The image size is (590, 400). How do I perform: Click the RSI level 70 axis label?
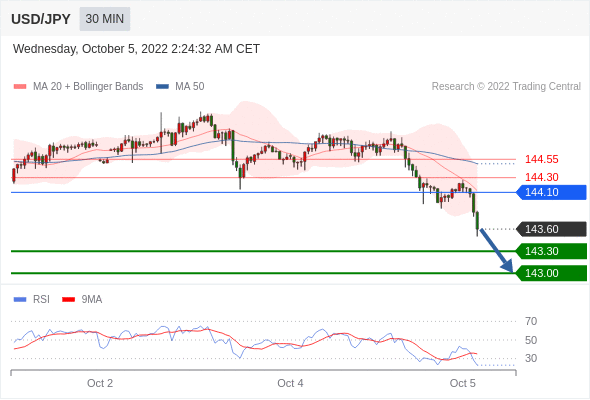pos(531,321)
